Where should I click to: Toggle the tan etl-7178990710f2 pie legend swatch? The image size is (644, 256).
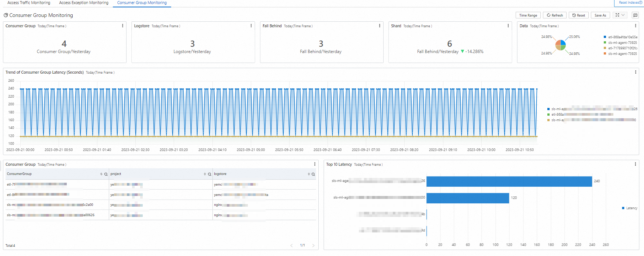coord(605,48)
